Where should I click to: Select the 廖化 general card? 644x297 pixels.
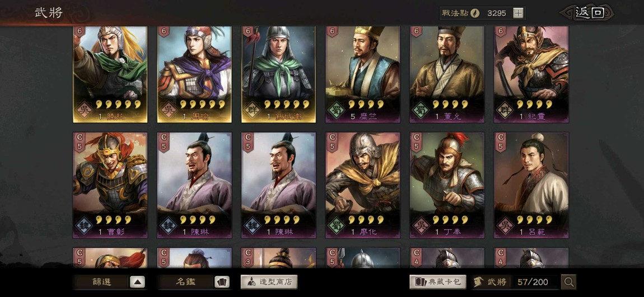tap(363, 185)
